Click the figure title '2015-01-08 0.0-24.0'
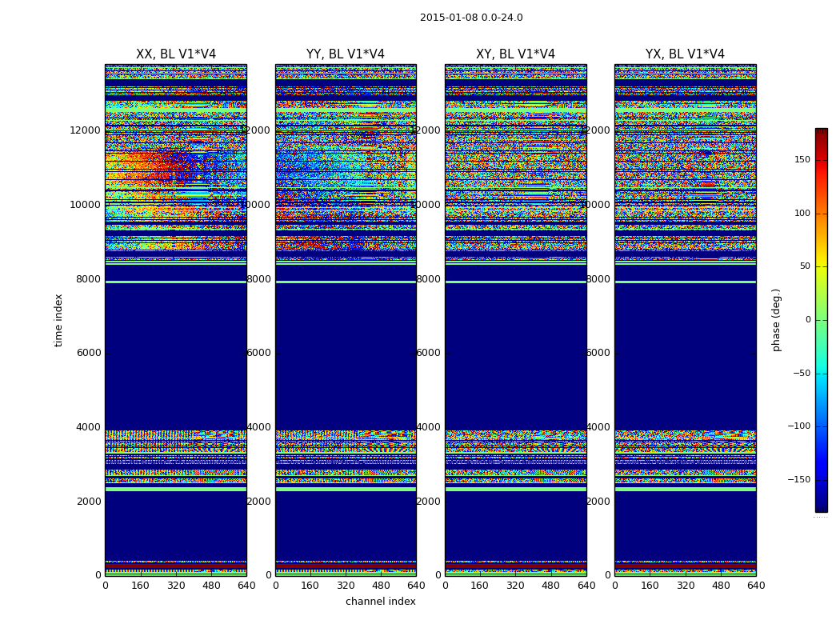Viewport: 840px width, 640px height. pos(471,18)
